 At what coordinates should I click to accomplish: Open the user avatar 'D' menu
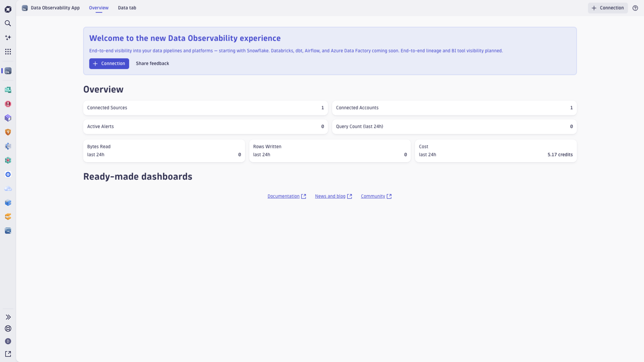click(x=8, y=341)
